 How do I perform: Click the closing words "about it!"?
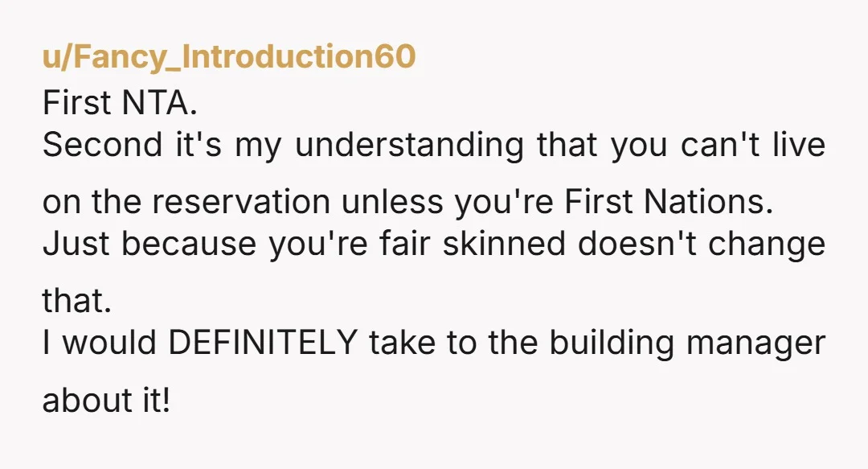coord(106,399)
